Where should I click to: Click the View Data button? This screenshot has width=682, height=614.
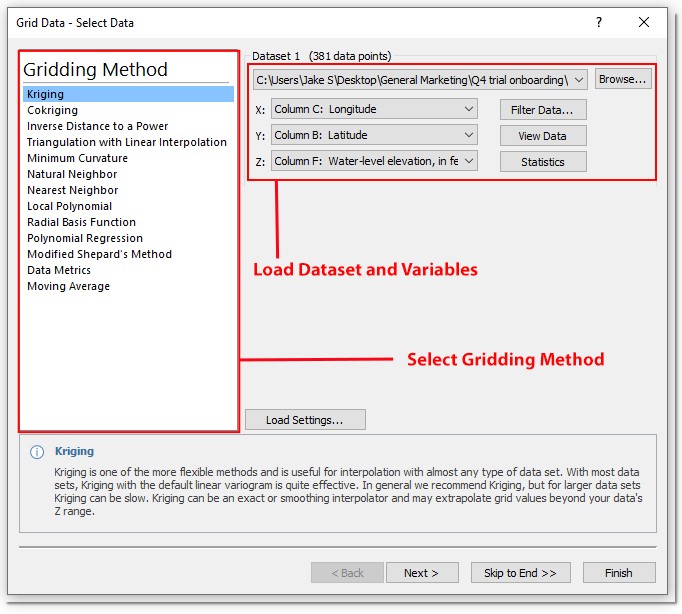[543, 136]
